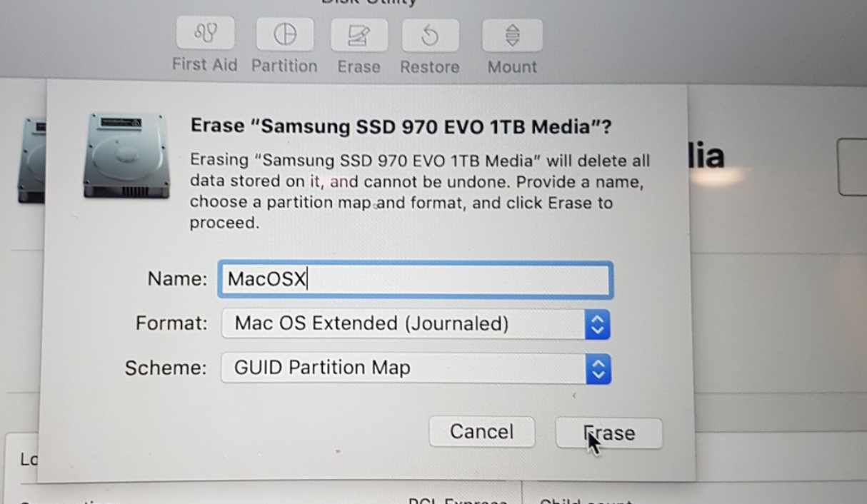Screen dimensions: 867x504
Task: Click the "Erase Samsung SSD 970 EVO" dialog heading
Action: click(401, 127)
